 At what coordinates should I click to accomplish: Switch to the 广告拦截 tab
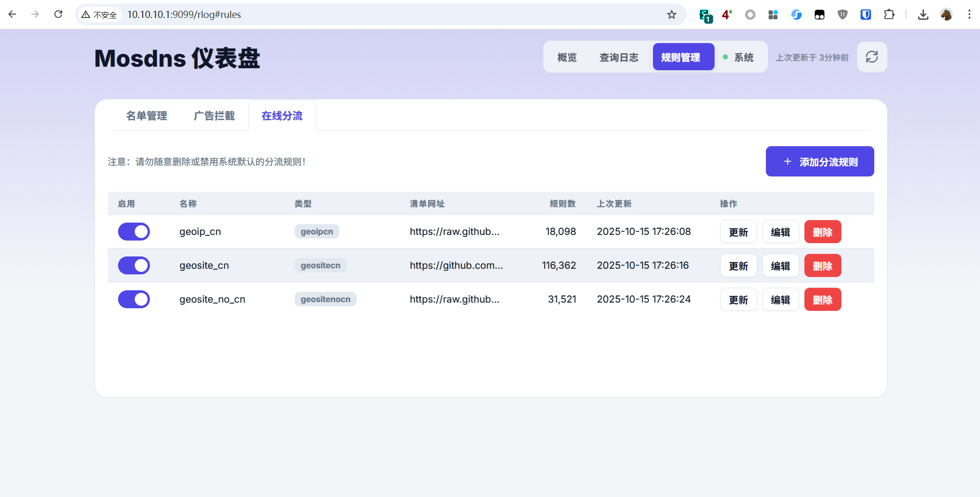point(214,116)
